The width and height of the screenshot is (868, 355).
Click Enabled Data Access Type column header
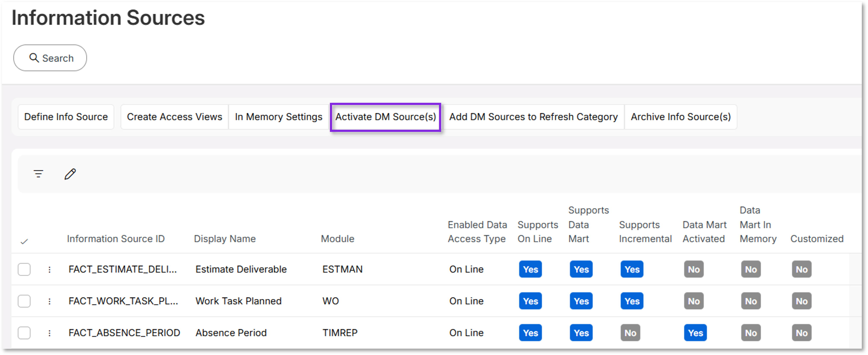tap(477, 232)
